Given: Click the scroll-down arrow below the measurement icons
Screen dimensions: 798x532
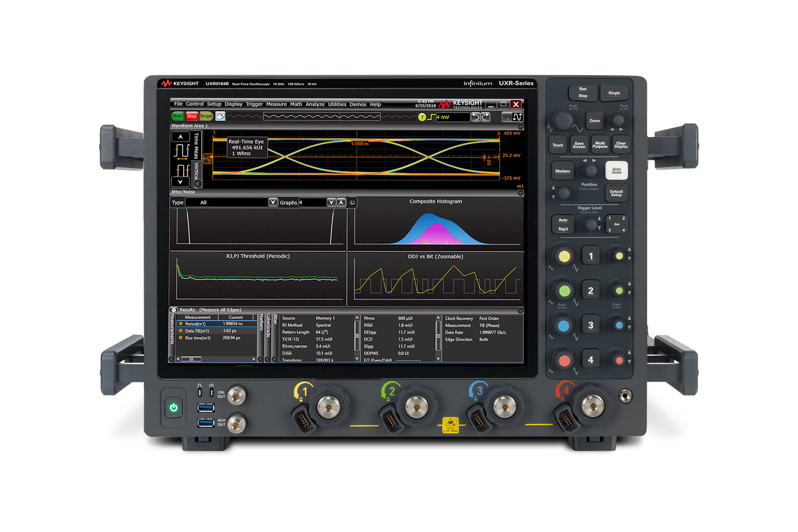Looking at the screenshot, I should 180,182.
